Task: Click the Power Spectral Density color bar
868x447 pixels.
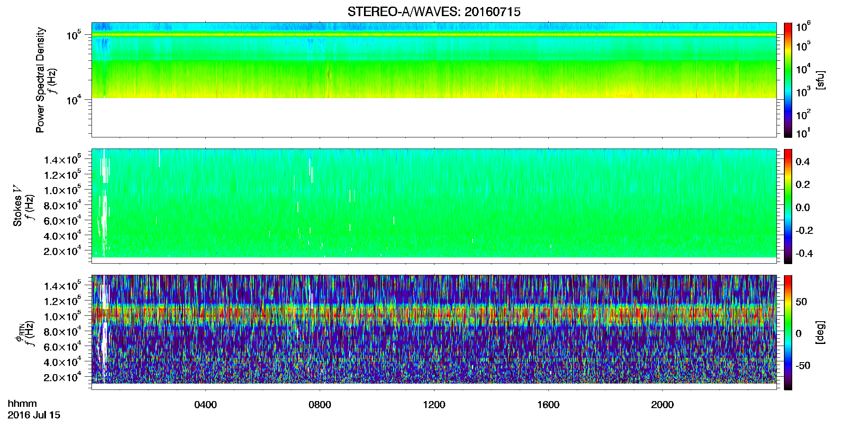Action: (x=788, y=80)
